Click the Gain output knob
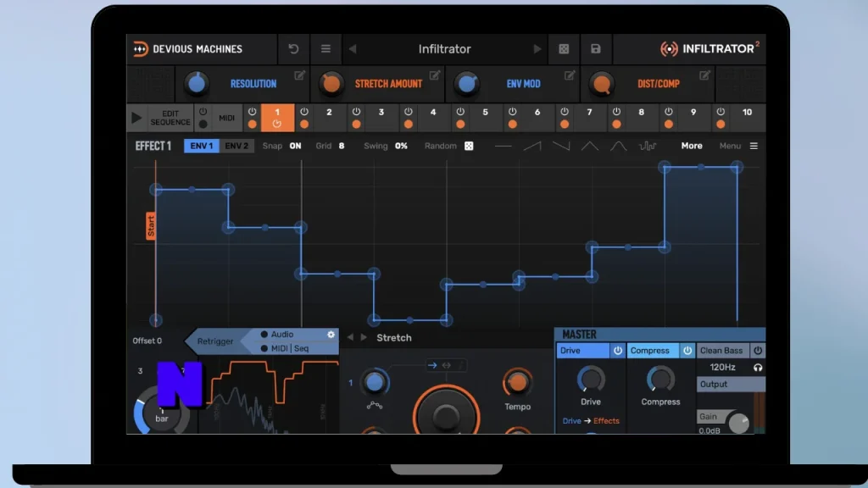The width and height of the screenshot is (868, 488). point(738,424)
